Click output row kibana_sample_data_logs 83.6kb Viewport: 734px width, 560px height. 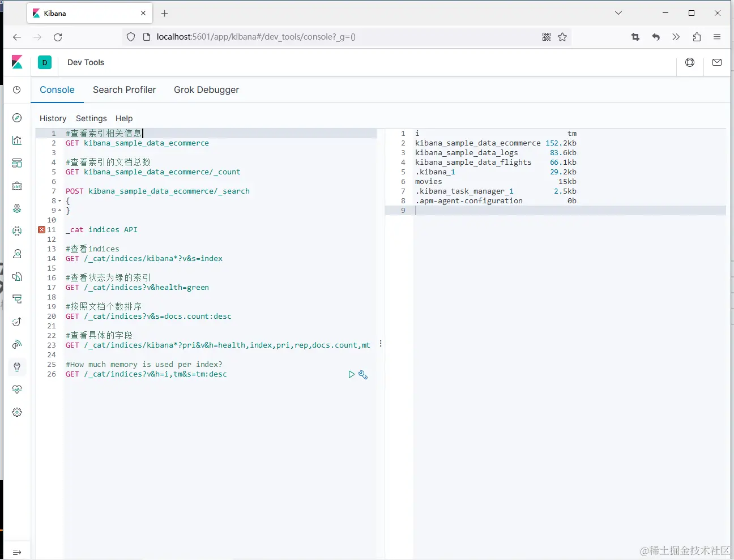tap(496, 153)
